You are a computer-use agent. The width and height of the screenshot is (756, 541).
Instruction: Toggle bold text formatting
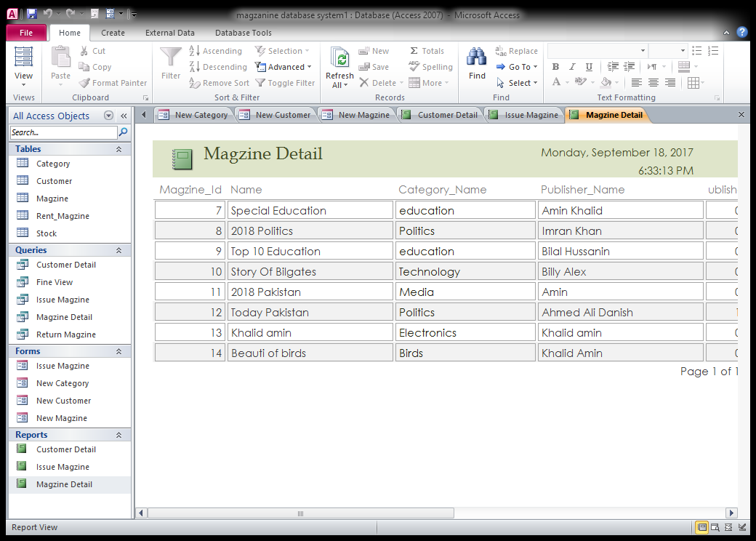click(555, 66)
